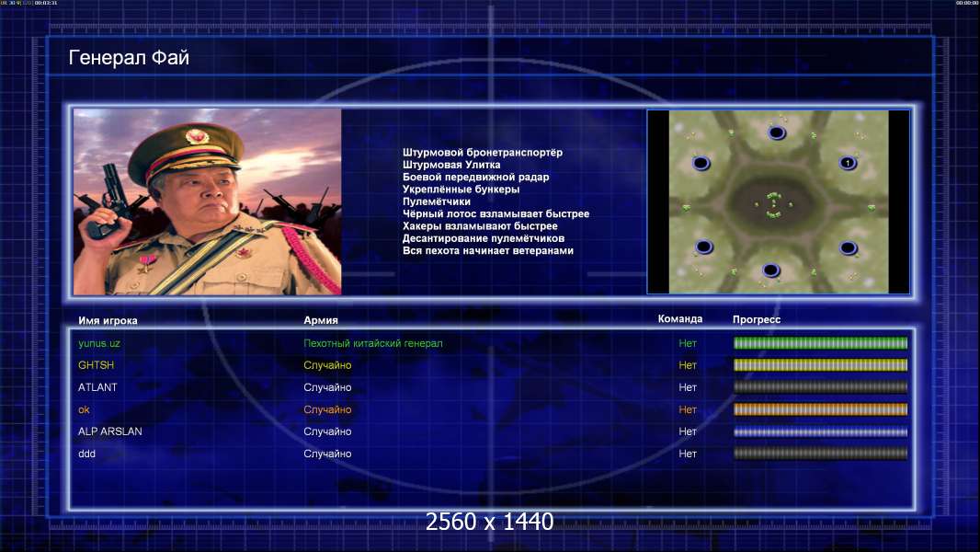Click the map preview thumbnail
980x552 pixels.
pyautogui.click(x=778, y=201)
